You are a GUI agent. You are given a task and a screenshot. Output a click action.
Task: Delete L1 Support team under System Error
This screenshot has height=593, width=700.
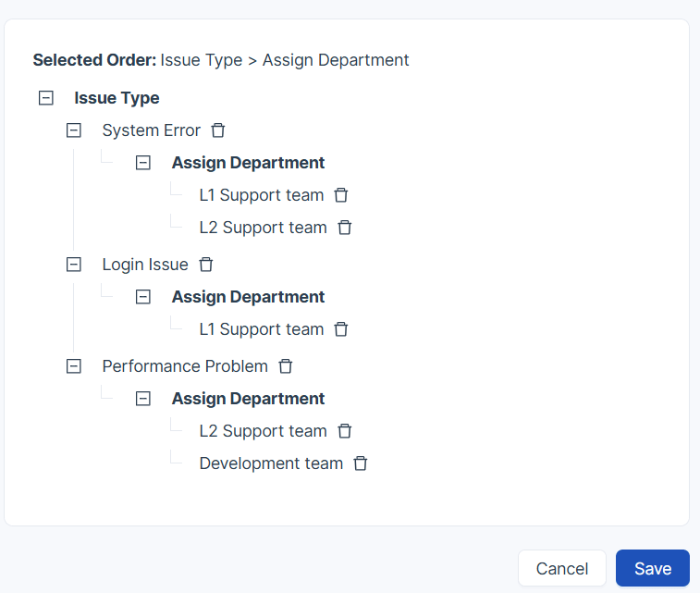click(341, 195)
